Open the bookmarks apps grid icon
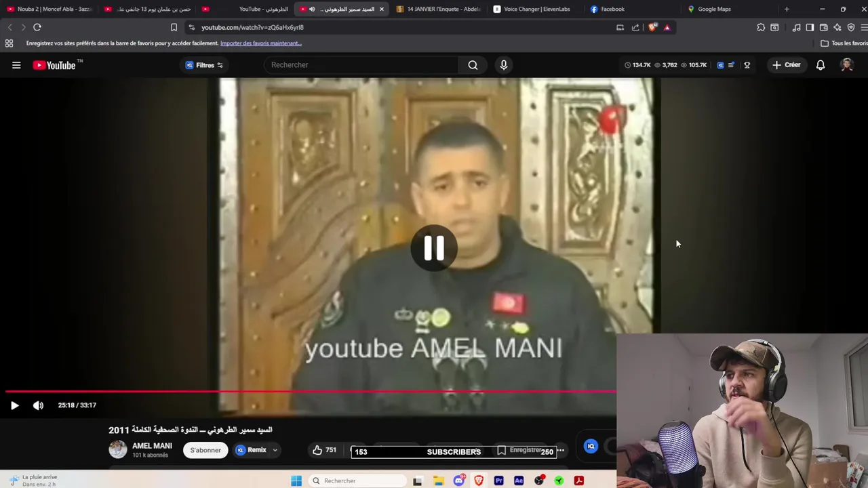This screenshot has height=488, width=868. tap(9, 43)
